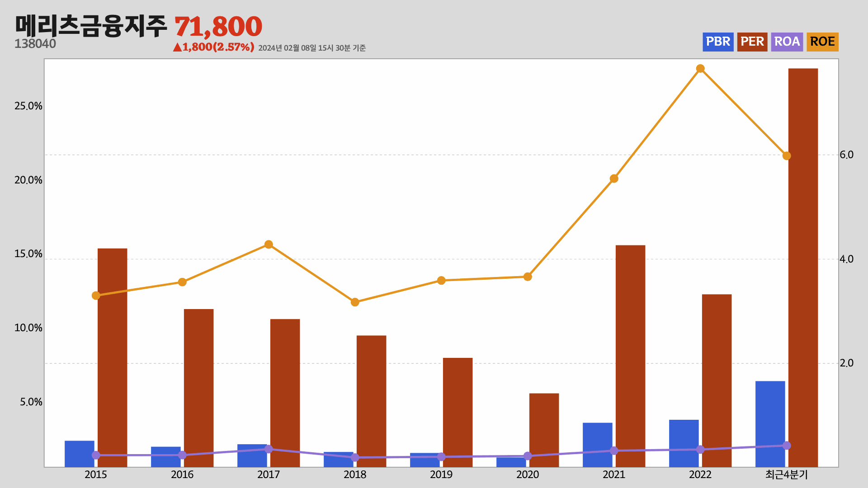The image size is (868, 488).
Task: Toggle the ROA legend badge
Action: 787,42
